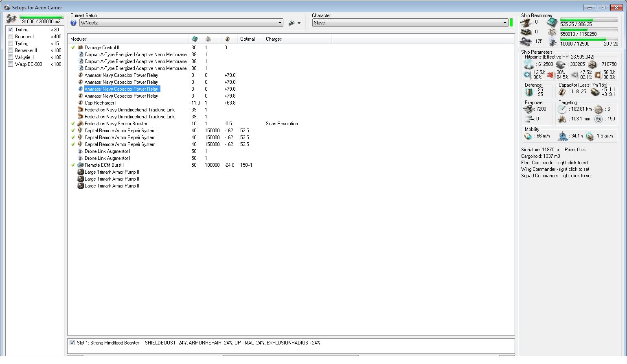Image resolution: width=627 pixels, height=364 pixels.
Task: Click the powergrid atom icon in Ship Resources
Action: 552,32
